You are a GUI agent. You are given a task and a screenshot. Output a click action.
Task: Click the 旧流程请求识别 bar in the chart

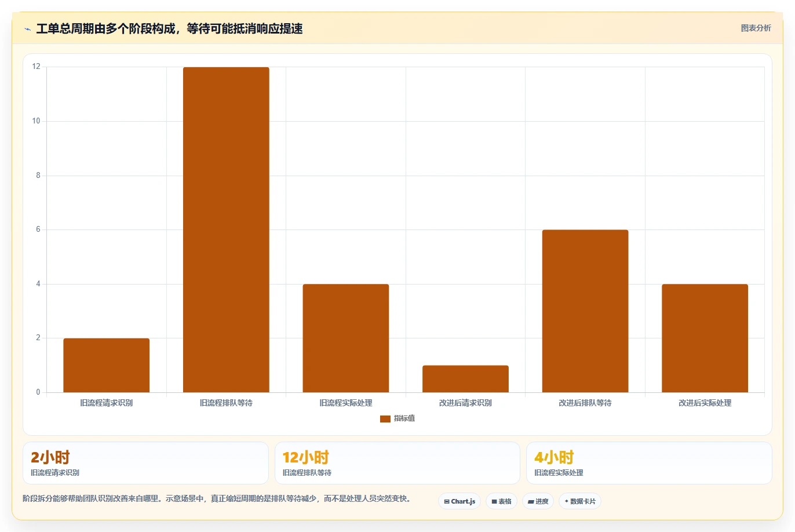pyautogui.click(x=107, y=365)
